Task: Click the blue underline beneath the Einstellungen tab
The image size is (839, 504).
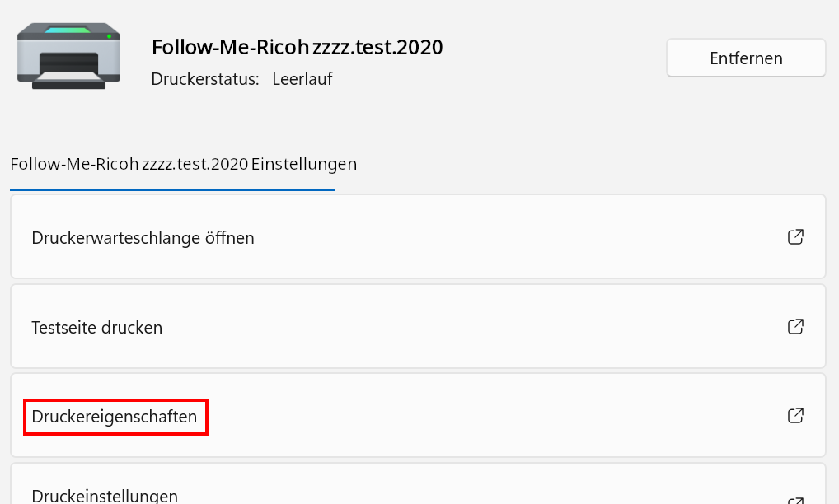Action: click(x=172, y=189)
